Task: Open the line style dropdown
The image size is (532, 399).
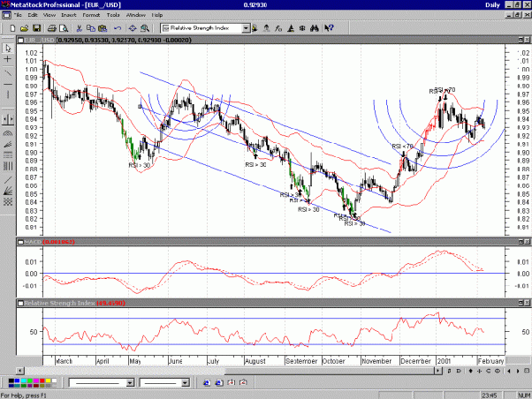Action: (130, 383)
